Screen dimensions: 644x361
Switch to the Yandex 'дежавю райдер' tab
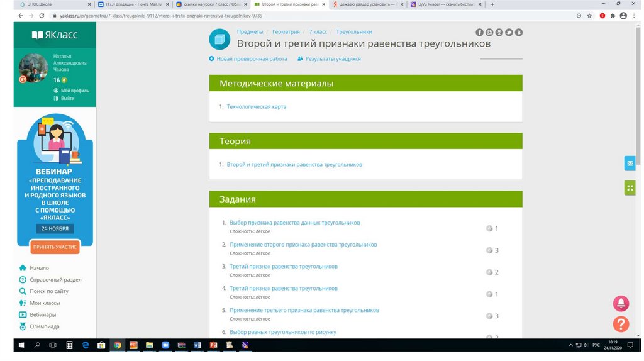pos(367,4)
